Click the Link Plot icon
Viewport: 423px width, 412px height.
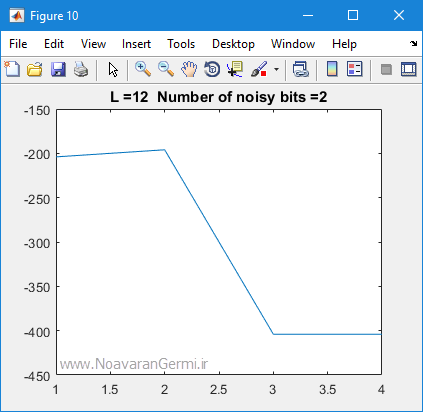pyautogui.click(x=301, y=70)
